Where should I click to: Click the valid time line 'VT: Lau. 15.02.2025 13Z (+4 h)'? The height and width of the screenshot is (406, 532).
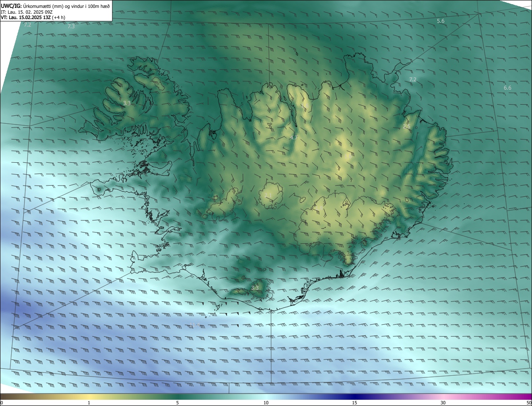tap(33, 17)
